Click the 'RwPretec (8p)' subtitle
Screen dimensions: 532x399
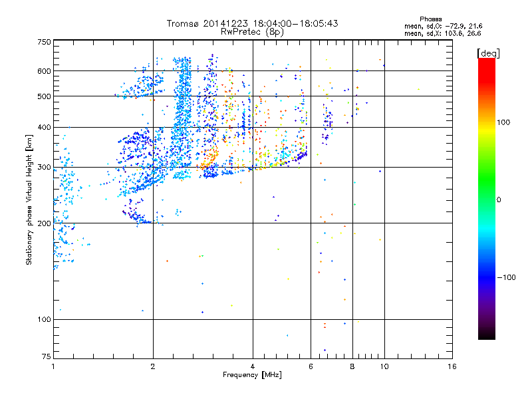[252, 32]
